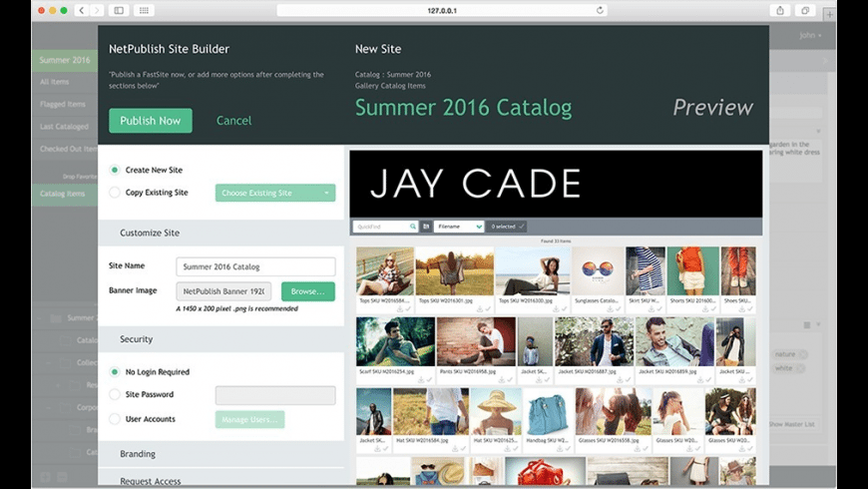Image resolution: width=868 pixels, height=489 pixels.
Task: Select Catalog Items in the background sidebar
Action: (x=65, y=194)
